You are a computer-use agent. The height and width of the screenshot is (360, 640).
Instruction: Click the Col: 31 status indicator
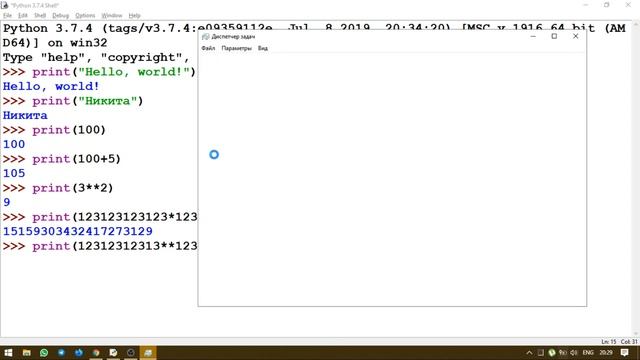(x=629, y=342)
